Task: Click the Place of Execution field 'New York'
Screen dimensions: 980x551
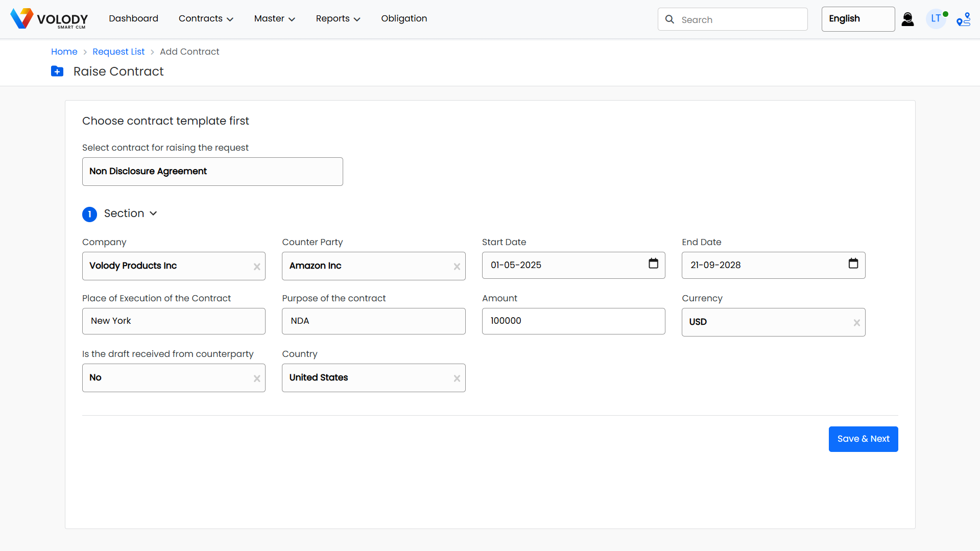Action: 174,321
